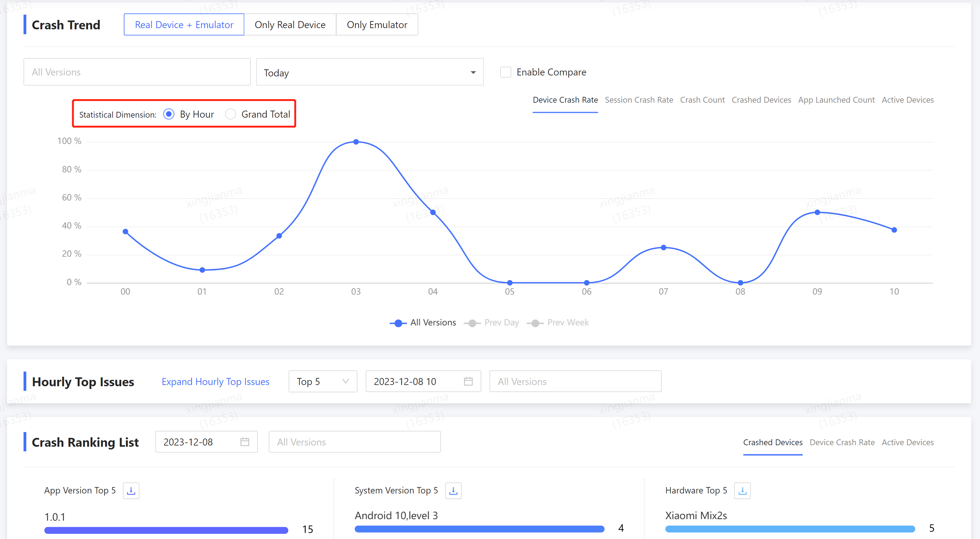
Task: Select Device Crash Rate chart tab
Action: coord(565,100)
